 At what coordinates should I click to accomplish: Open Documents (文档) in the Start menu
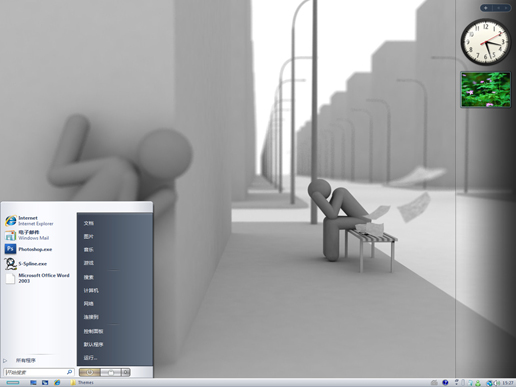89,223
